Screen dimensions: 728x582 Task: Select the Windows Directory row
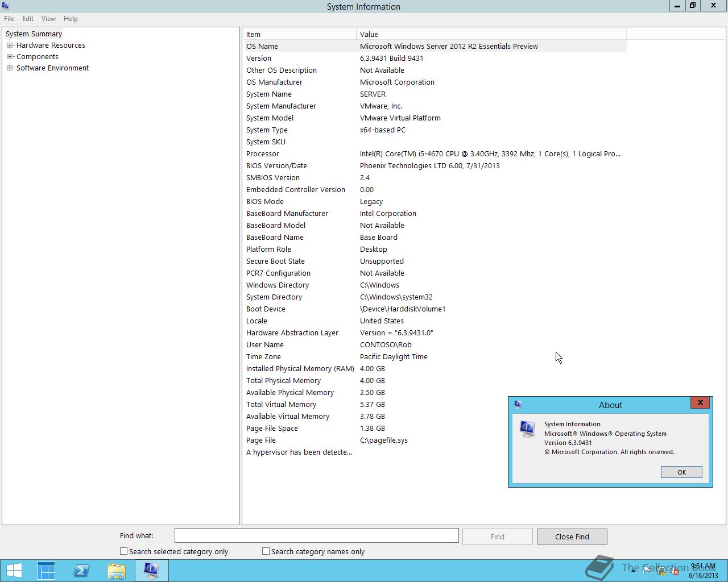pos(435,285)
